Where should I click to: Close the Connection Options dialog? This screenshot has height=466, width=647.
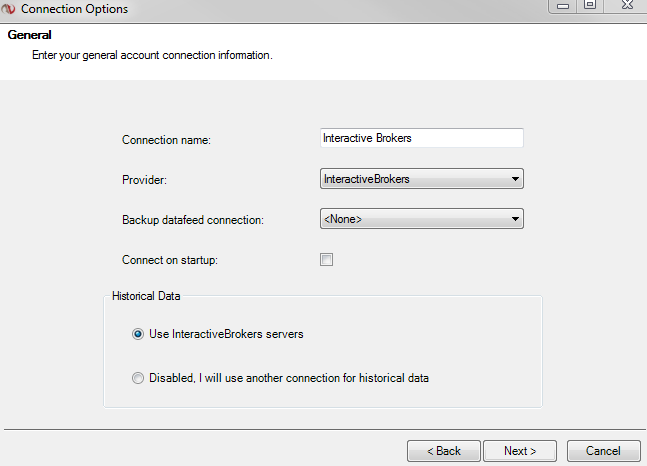pyautogui.click(x=626, y=5)
